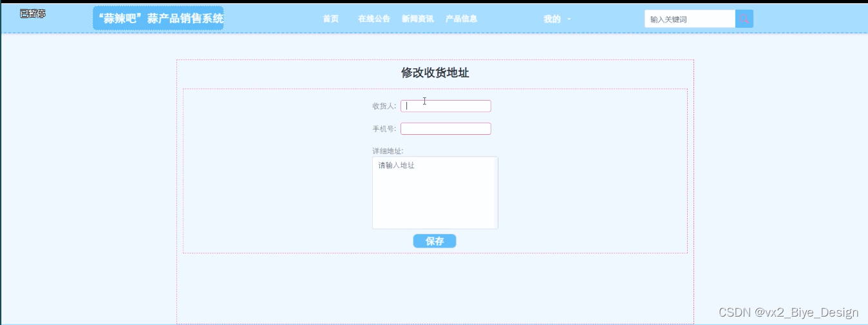
Task: Focus the 请输入地址 address textarea
Action: click(x=435, y=192)
